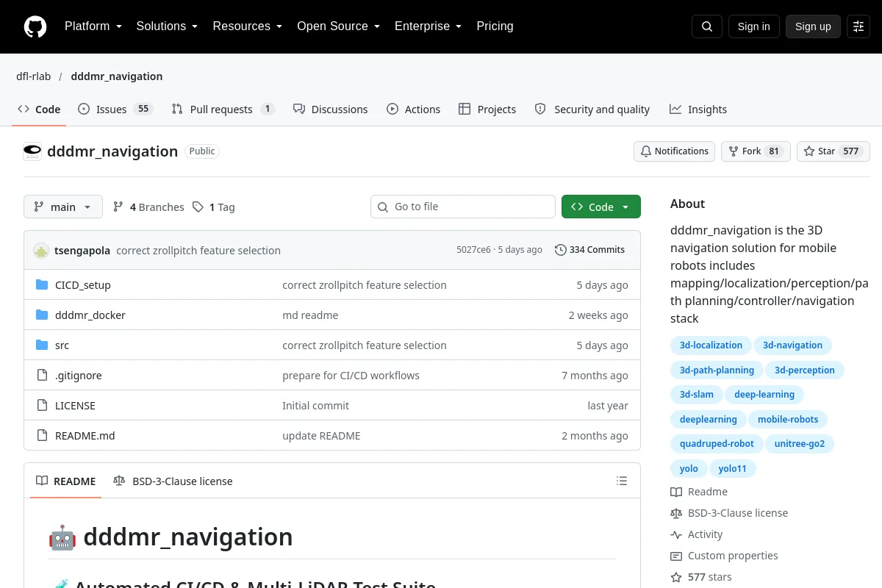Click the 5027ce6 commit hash

click(473, 250)
